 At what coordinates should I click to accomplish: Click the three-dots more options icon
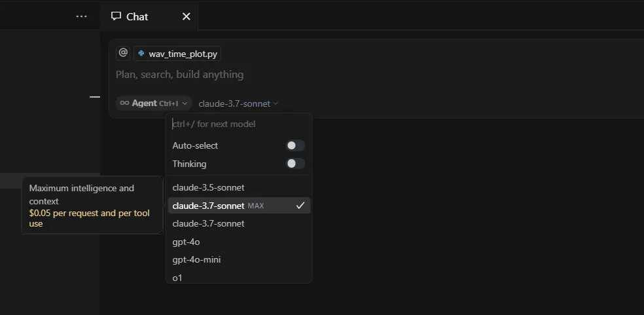point(81,16)
